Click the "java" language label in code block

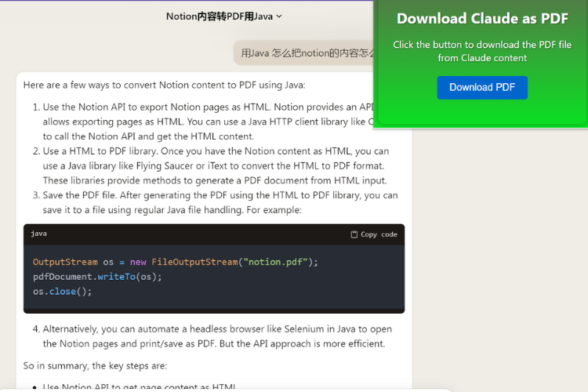pyautogui.click(x=38, y=234)
